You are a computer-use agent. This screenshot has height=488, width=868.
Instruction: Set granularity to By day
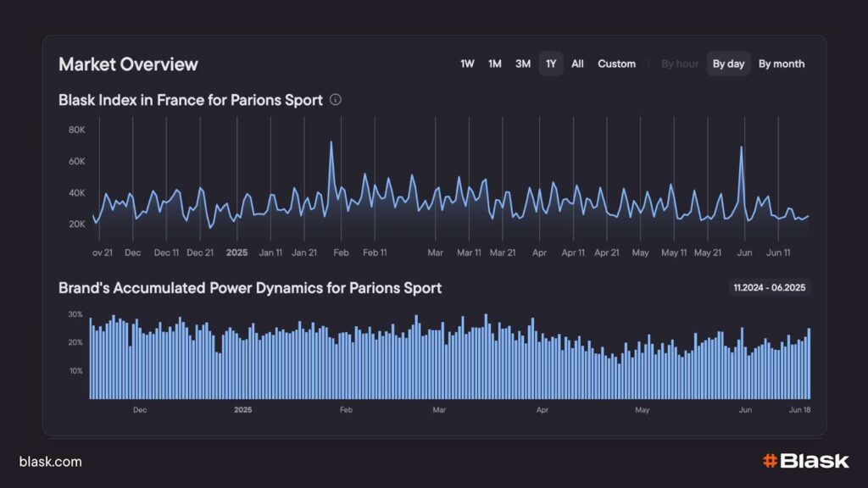coord(728,64)
